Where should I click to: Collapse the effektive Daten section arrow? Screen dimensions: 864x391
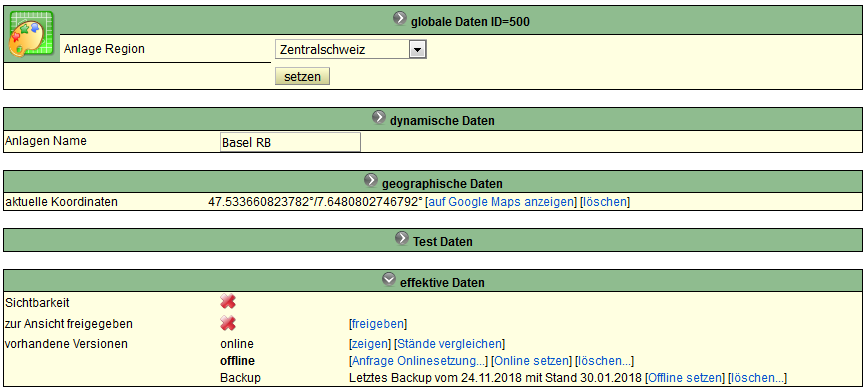389,279
